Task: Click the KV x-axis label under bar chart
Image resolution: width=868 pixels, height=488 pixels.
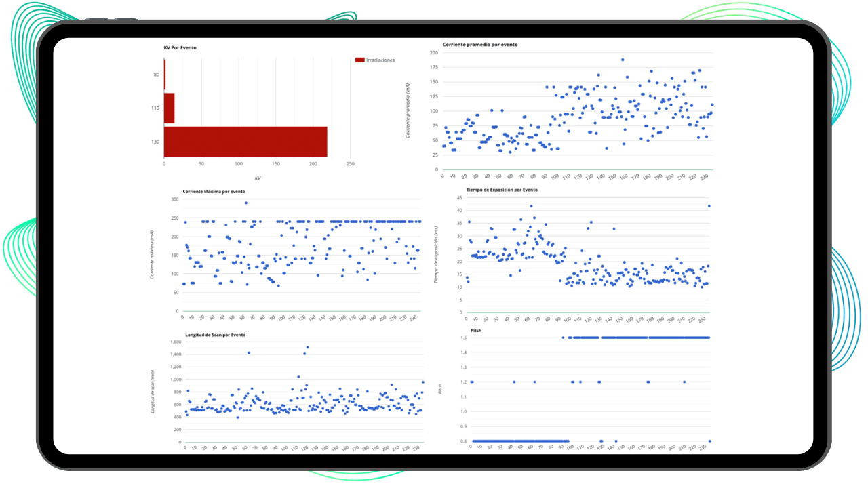Action: [258, 178]
